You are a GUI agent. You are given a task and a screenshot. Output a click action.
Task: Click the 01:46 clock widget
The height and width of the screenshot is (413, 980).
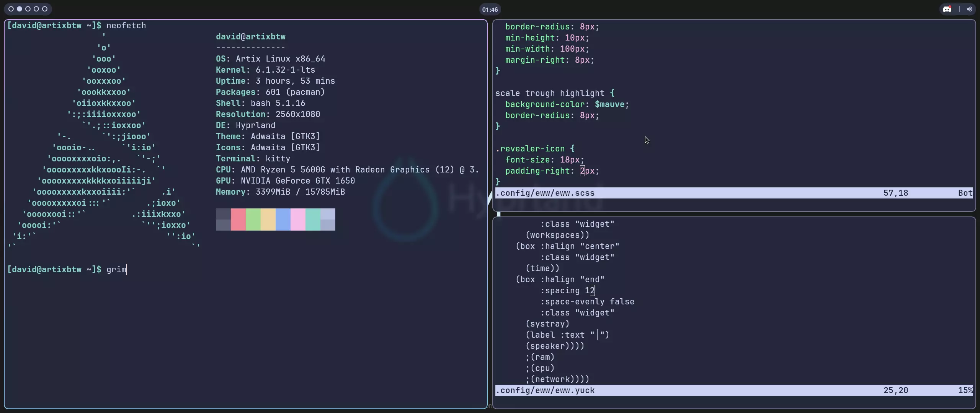[490, 10]
